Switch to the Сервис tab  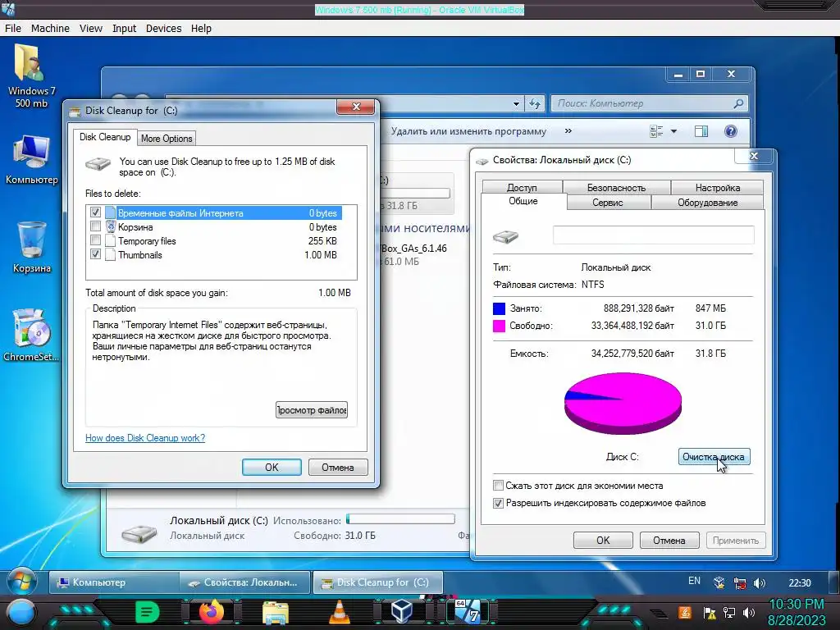(x=608, y=202)
